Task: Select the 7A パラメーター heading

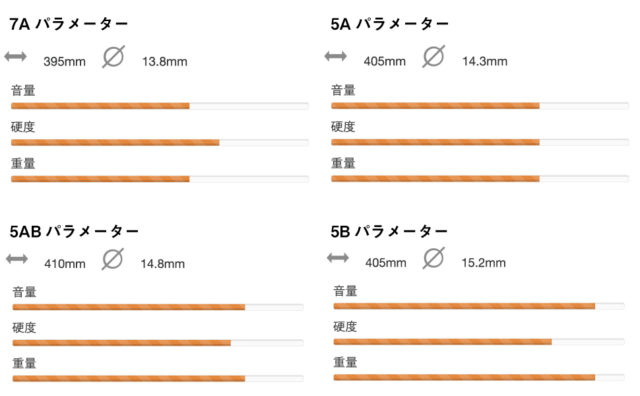Action: [69, 24]
